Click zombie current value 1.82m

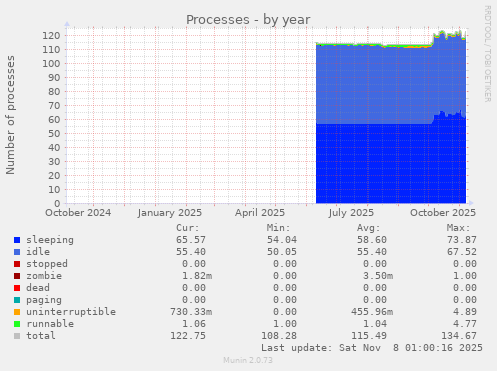pos(197,276)
